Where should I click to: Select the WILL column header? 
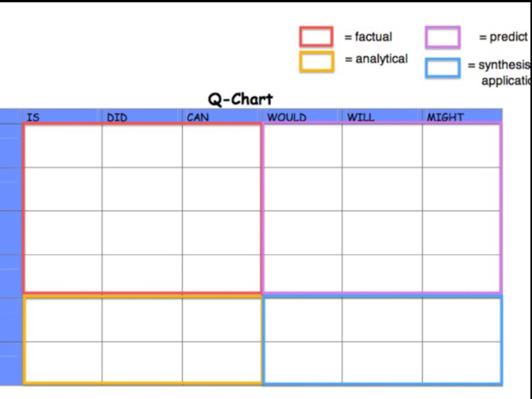(360, 117)
